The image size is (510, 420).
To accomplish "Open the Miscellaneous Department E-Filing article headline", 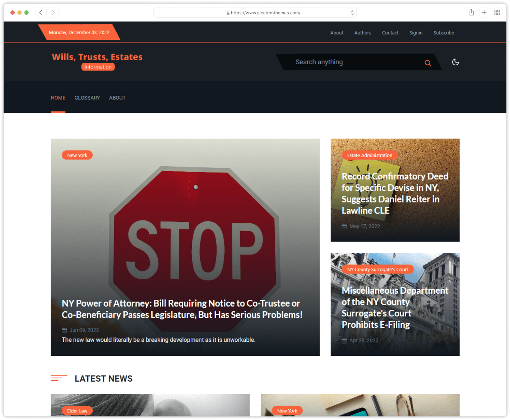I will pos(395,308).
